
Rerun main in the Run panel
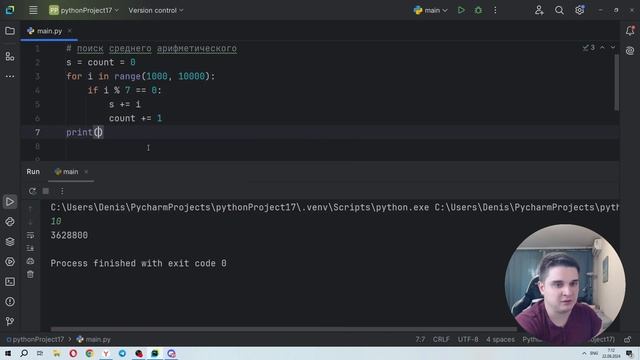coord(32,191)
